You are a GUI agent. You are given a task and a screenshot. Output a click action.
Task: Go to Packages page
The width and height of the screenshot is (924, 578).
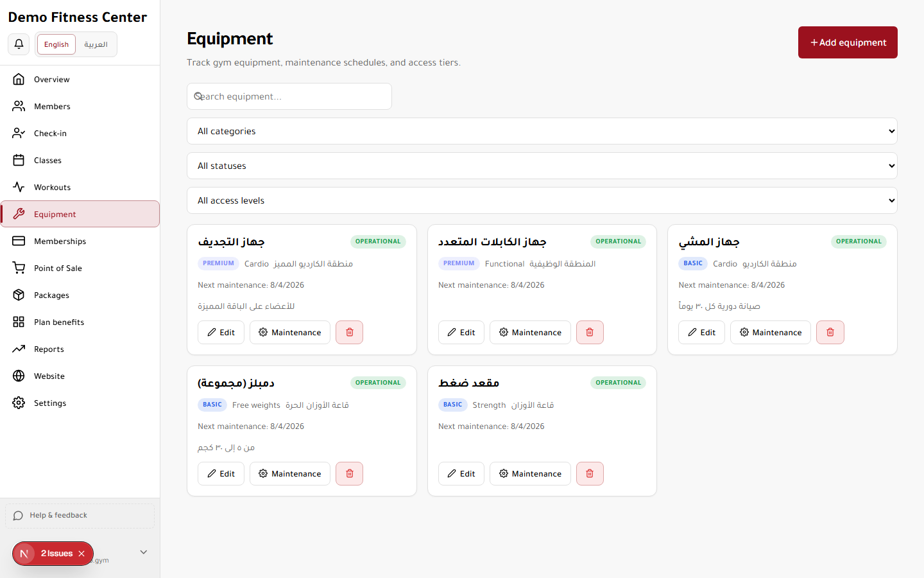(80, 295)
